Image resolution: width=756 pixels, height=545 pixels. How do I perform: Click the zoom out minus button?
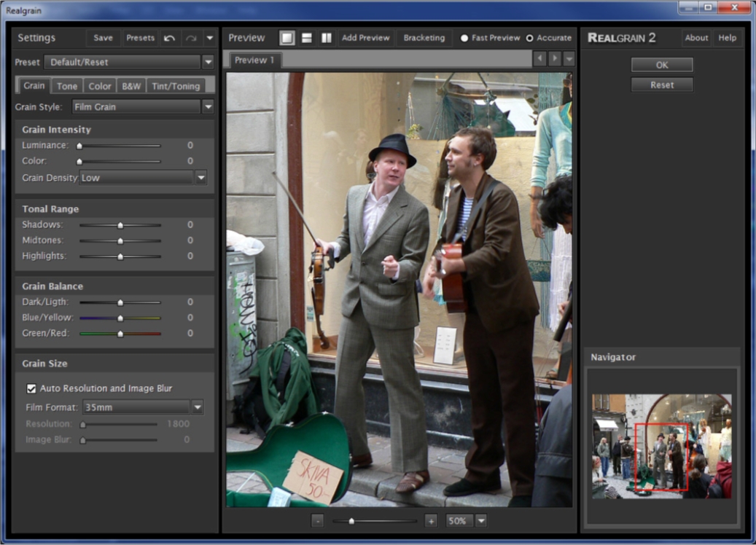(x=317, y=521)
